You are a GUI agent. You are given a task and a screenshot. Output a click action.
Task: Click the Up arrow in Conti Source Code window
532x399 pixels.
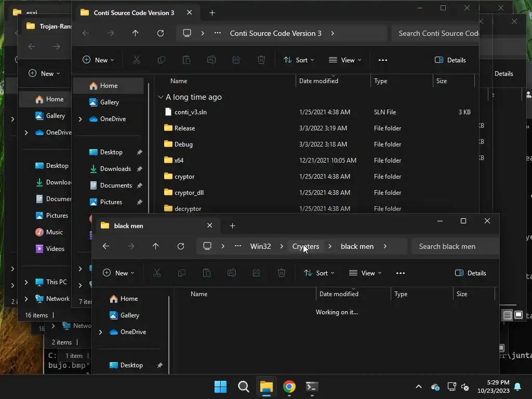(136, 33)
